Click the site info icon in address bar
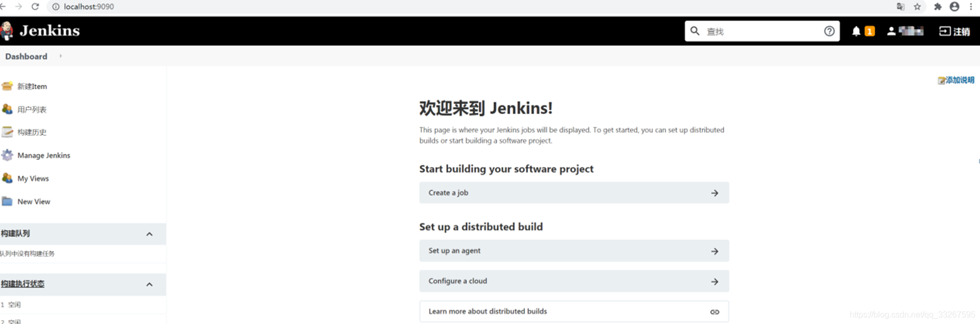The image size is (980, 324). tap(56, 7)
